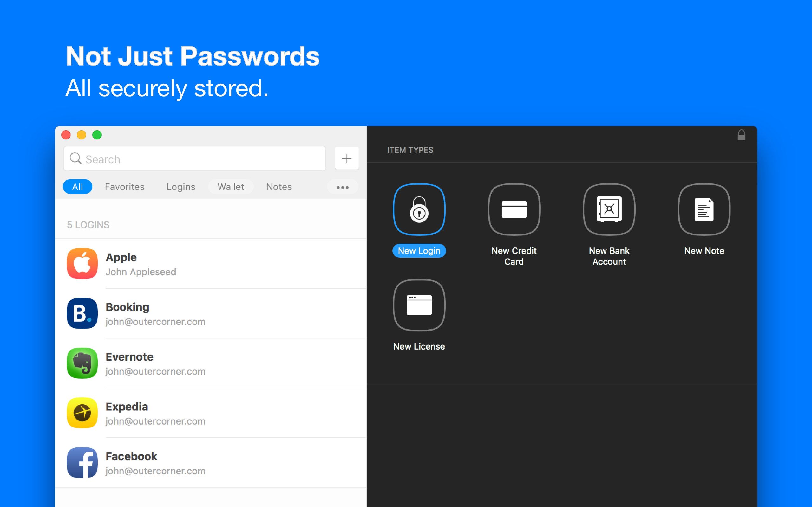This screenshot has height=507, width=812.
Task: Create a New Note via document icon
Action: (x=704, y=209)
